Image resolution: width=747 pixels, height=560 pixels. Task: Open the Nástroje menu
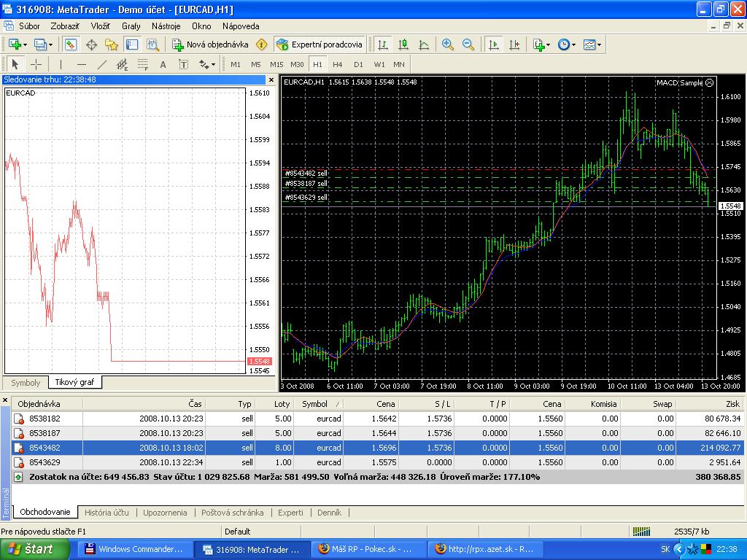[166, 26]
